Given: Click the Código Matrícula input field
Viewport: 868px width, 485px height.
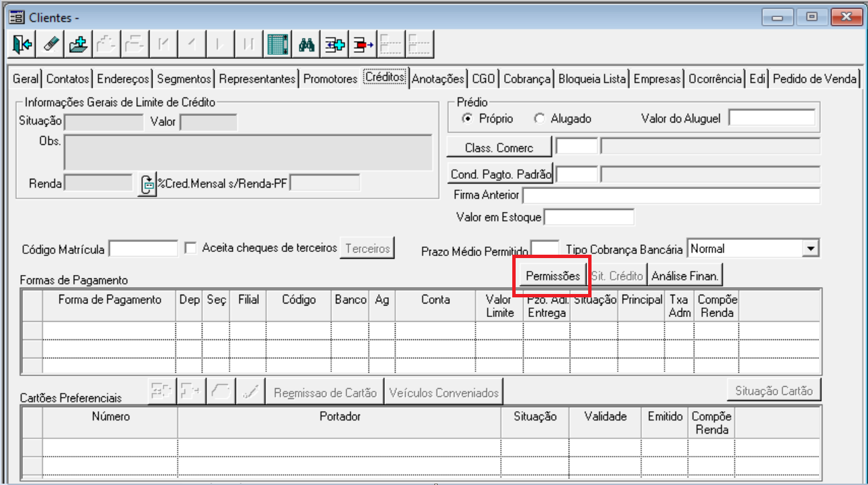Looking at the screenshot, I should [143, 249].
